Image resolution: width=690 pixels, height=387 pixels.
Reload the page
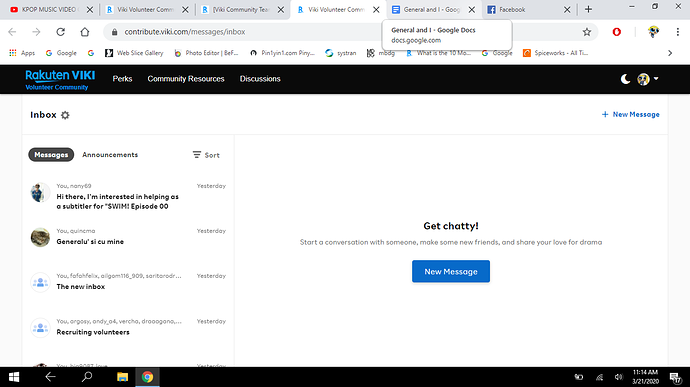point(61,32)
